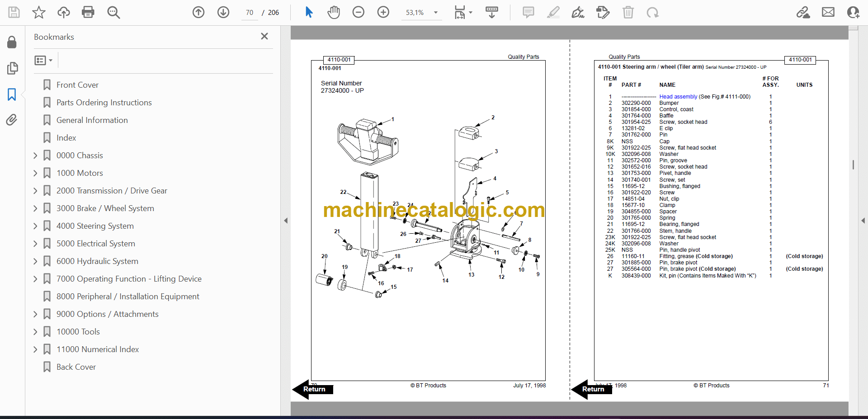Viewport: 868px width, 419px height.
Task: Close the Bookmarks panel
Action: pos(264,36)
